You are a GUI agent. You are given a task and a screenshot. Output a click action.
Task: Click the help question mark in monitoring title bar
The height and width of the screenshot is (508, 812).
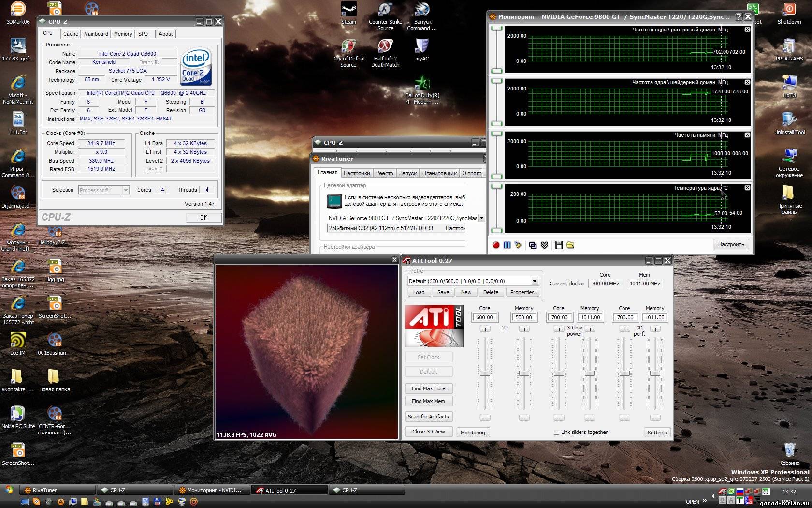click(x=739, y=16)
